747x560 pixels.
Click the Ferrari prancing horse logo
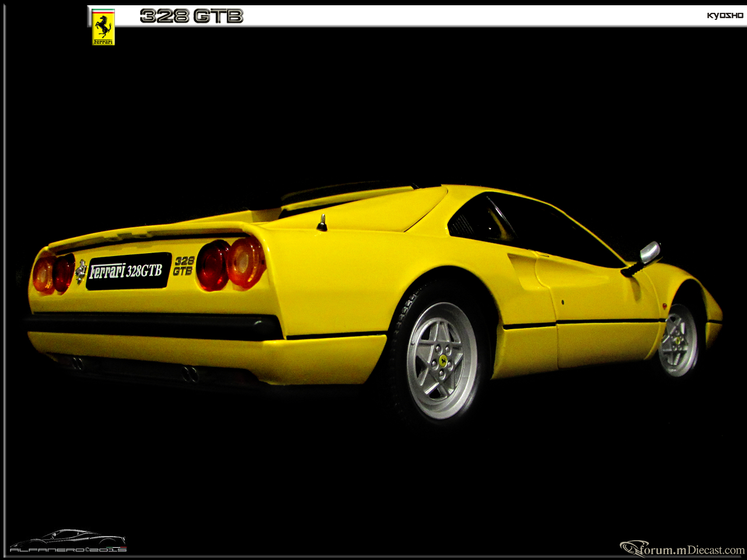(103, 27)
